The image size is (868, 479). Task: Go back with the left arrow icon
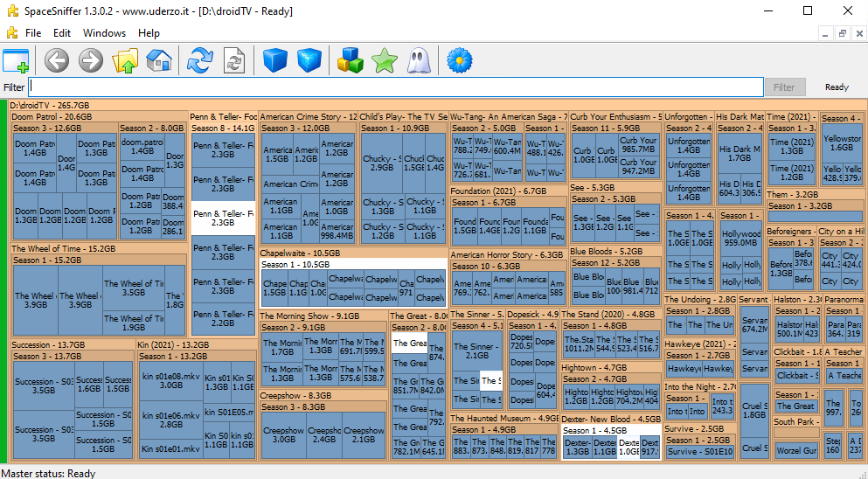57,60
